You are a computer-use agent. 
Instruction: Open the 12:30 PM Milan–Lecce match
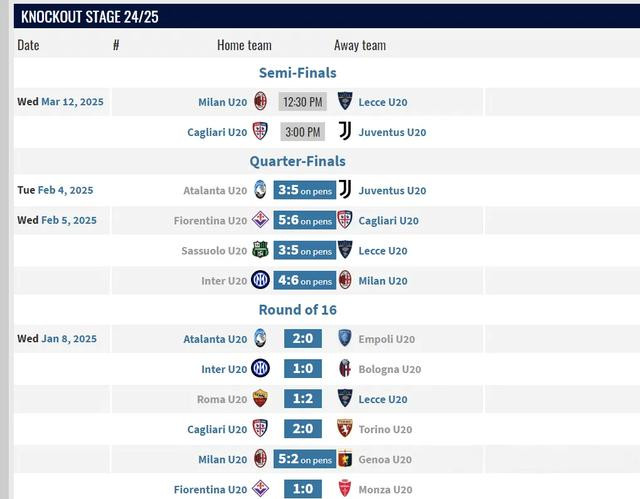[302, 102]
